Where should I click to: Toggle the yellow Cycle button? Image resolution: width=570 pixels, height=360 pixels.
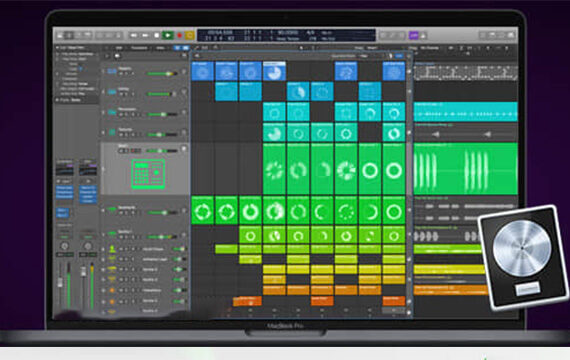[x=190, y=35]
